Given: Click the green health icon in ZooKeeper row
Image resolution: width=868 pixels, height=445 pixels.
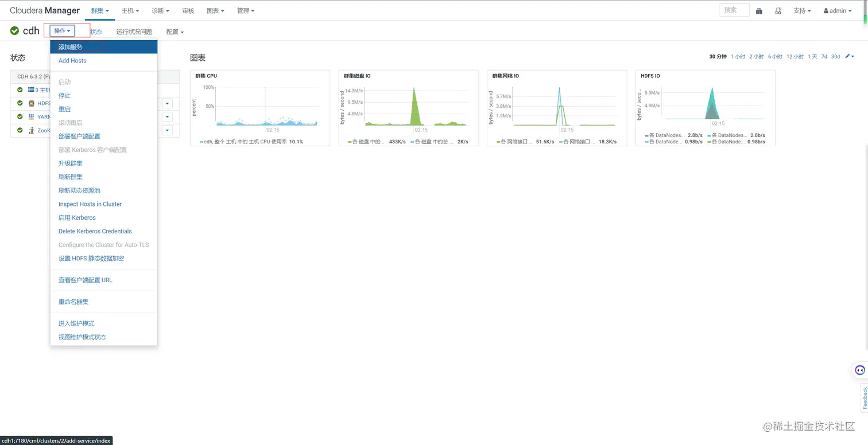Looking at the screenshot, I should coord(20,130).
